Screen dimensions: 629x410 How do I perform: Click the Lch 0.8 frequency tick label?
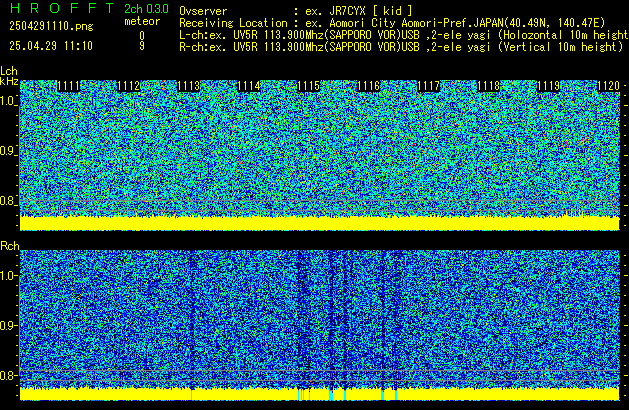pos(8,201)
